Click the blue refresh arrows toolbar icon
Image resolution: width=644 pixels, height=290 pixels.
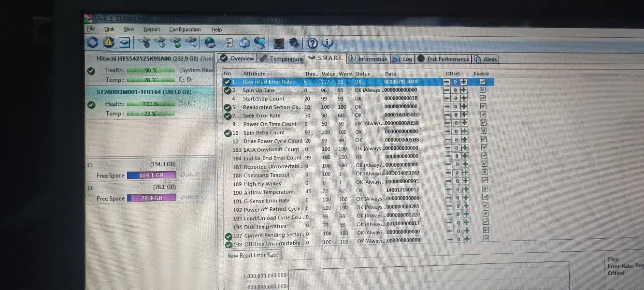(x=92, y=43)
